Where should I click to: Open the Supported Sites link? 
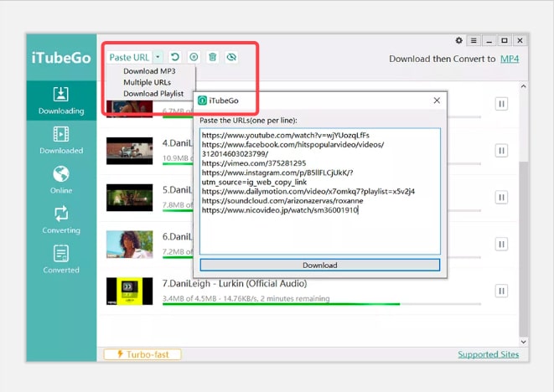point(489,354)
